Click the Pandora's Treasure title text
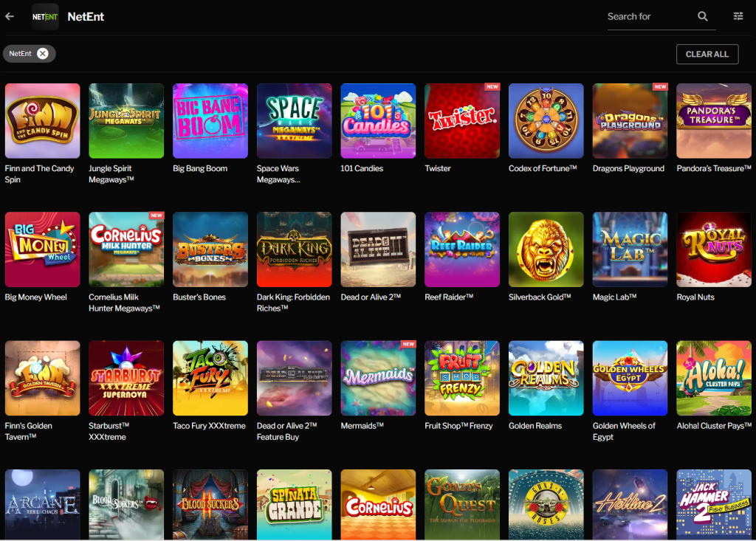This screenshot has height=541, width=756. [714, 168]
